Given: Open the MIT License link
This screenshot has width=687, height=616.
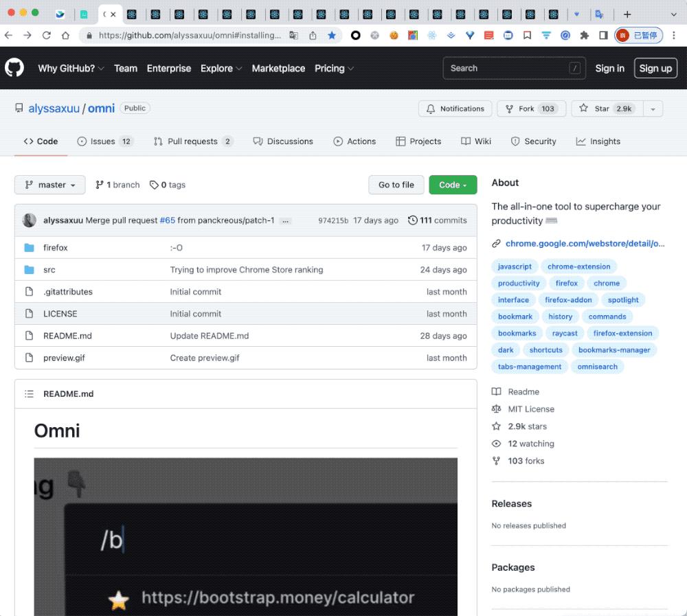Looking at the screenshot, I should (531, 409).
